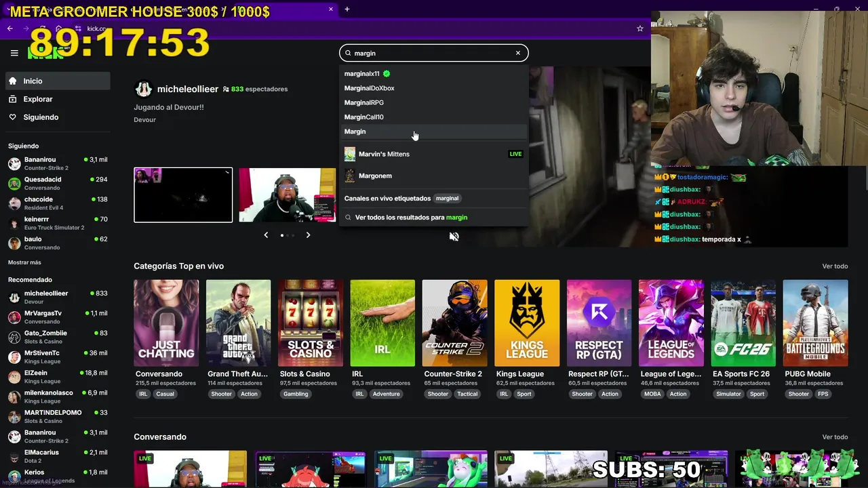
Task: Click the Simulator tag
Action: coord(729,394)
